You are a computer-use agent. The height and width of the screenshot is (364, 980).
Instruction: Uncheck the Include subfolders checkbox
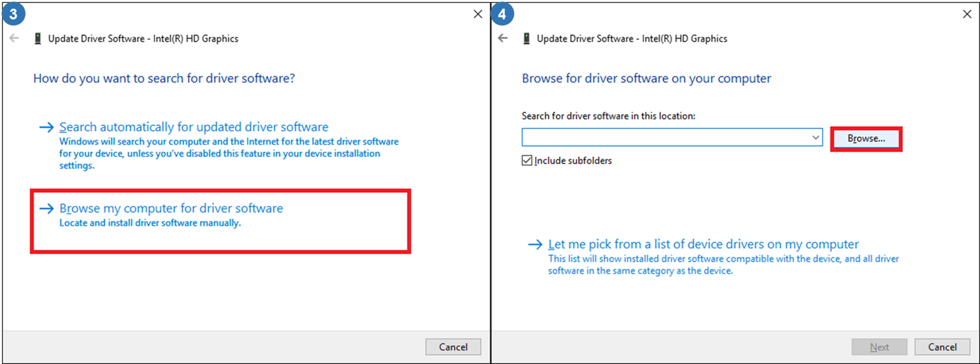pyautogui.click(x=527, y=161)
